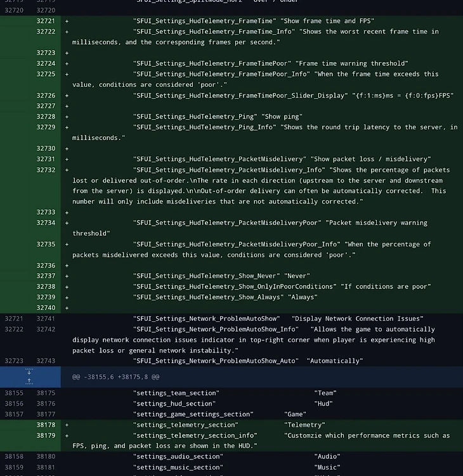Select line number 32739

[46, 297]
